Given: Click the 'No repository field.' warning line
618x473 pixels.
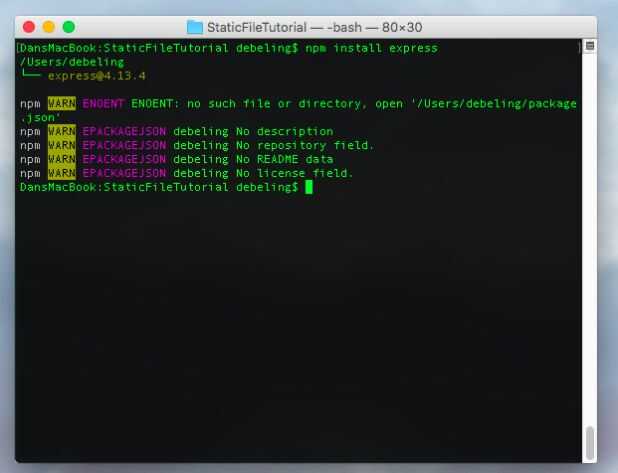Looking at the screenshot, I should click(197, 145).
